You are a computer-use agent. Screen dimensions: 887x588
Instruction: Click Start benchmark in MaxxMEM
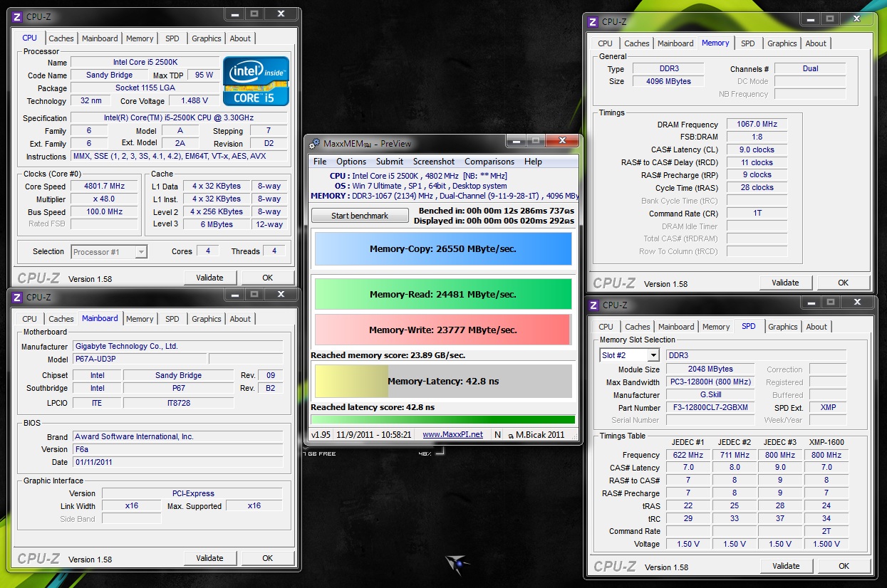[360, 216]
